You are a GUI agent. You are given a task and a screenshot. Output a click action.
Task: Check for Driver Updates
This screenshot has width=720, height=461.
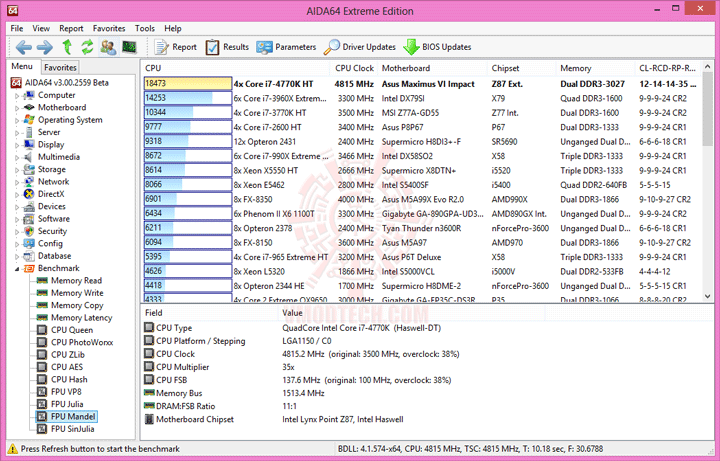360,47
